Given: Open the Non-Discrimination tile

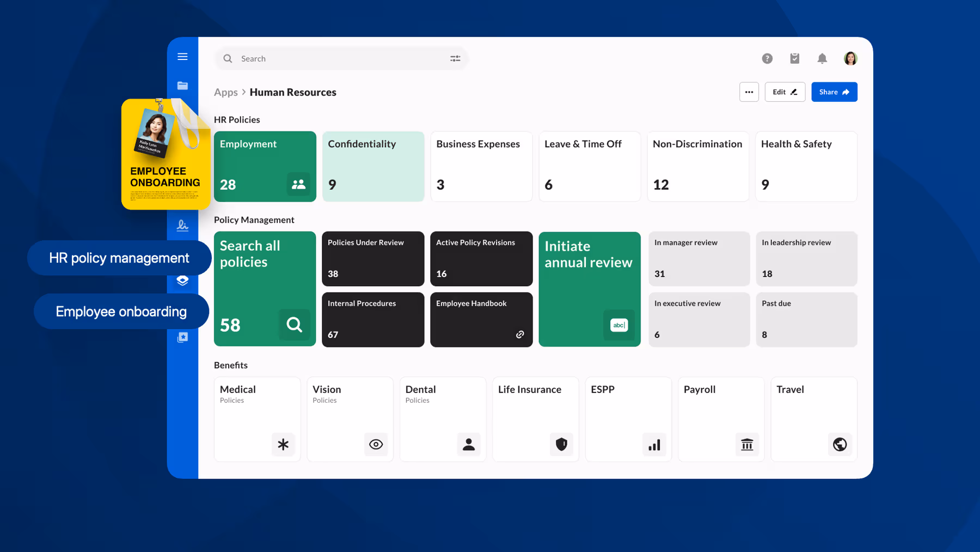Looking at the screenshot, I should click(698, 166).
